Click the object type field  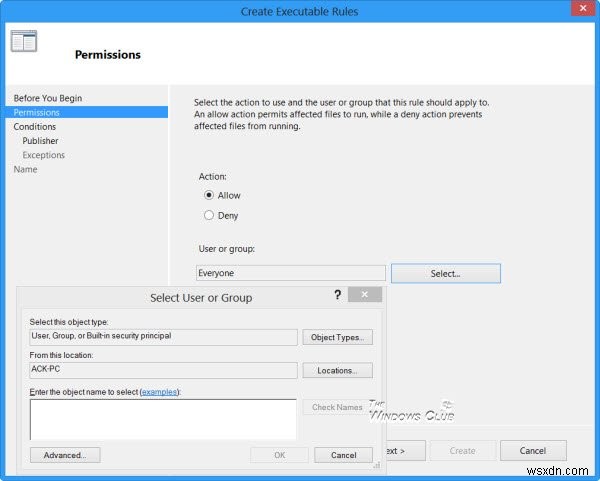[163, 337]
